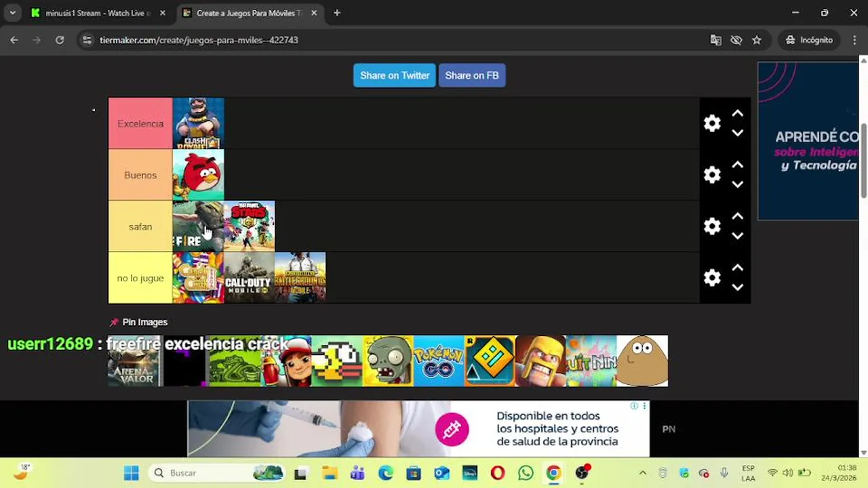This screenshot has width=868, height=488.
Task: Pick the Geometry Dash image
Action: (x=490, y=361)
